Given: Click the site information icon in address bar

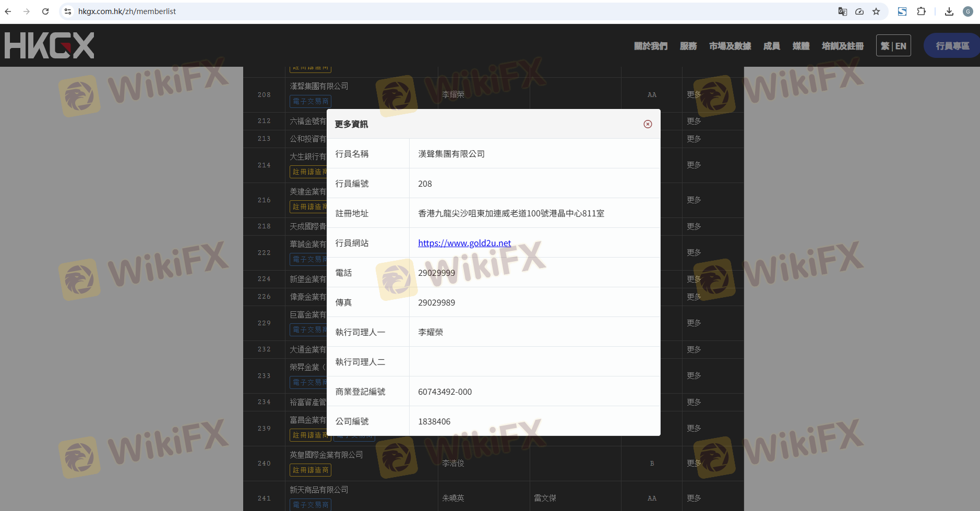Looking at the screenshot, I should tap(68, 11).
